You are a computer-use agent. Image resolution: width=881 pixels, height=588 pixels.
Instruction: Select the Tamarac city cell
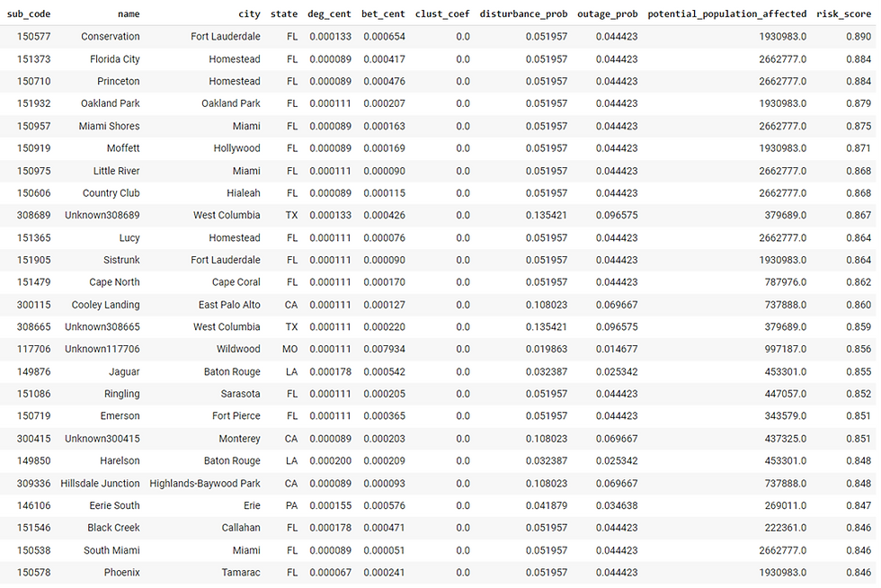(241, 573)
